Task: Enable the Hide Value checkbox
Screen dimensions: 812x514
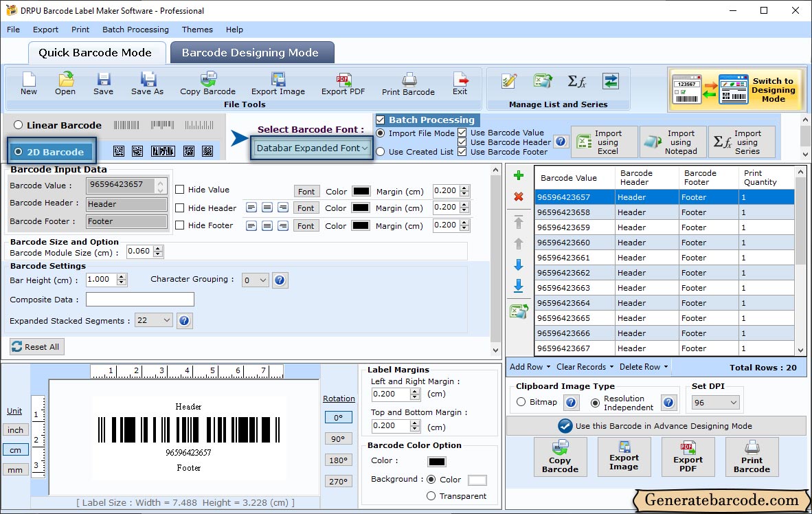Action: [180, 190]
